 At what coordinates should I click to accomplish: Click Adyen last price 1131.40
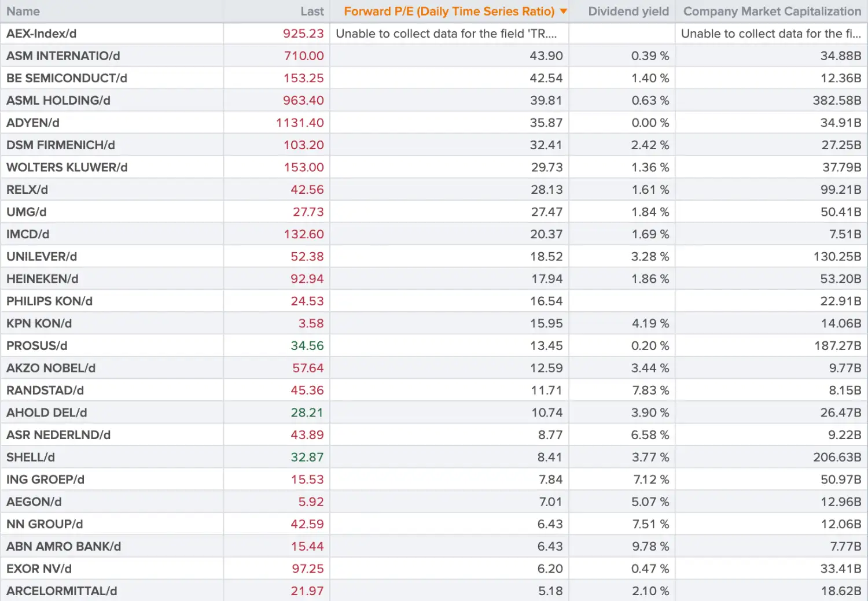point(300,123)
